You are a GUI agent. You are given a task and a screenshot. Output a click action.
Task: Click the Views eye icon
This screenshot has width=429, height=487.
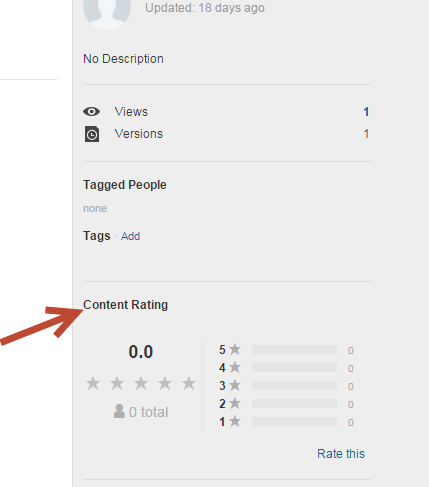pyautogui.click(x=92, y=112)
